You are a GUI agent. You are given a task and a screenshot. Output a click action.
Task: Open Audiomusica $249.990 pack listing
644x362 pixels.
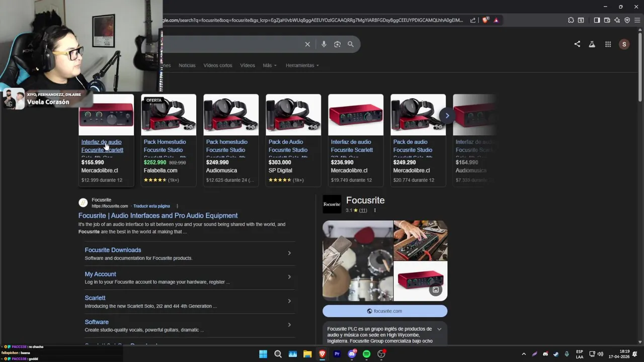coord(231,140)
